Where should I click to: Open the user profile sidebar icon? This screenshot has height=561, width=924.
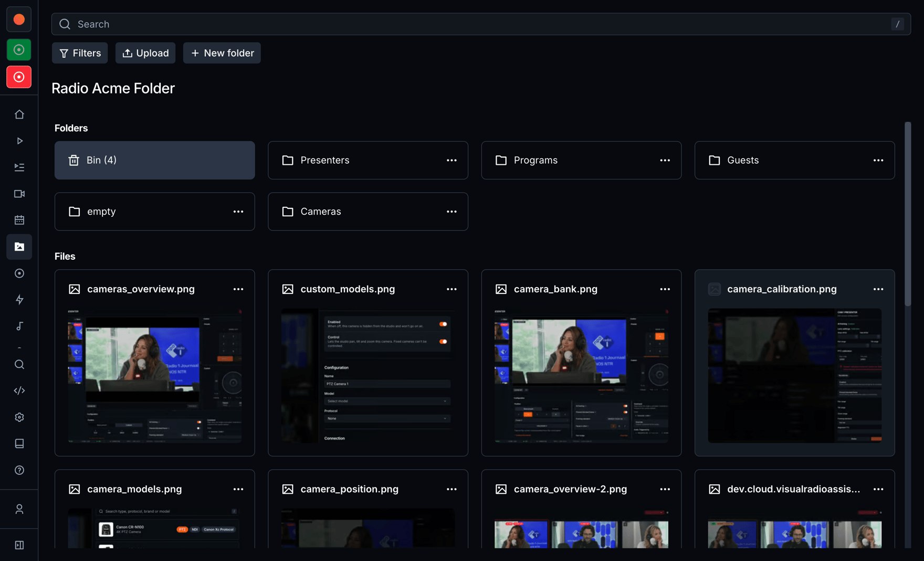(19, 509)
